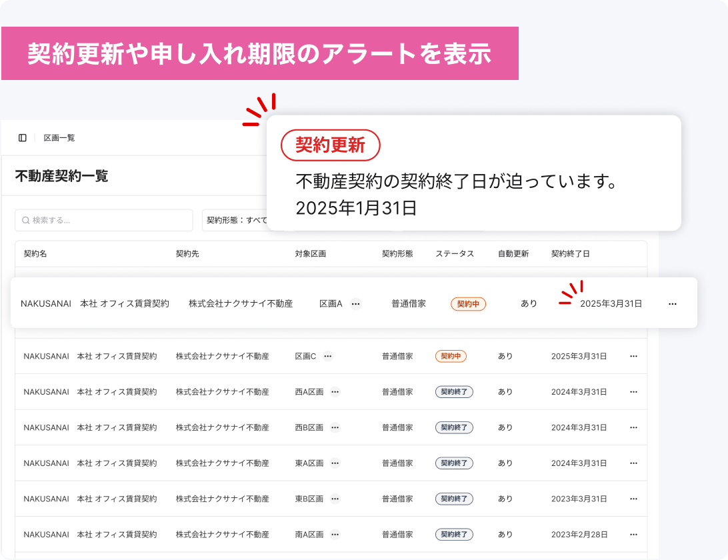Open row actions menu for 区画C contract
728x560 pixels.
click(633, 357)
